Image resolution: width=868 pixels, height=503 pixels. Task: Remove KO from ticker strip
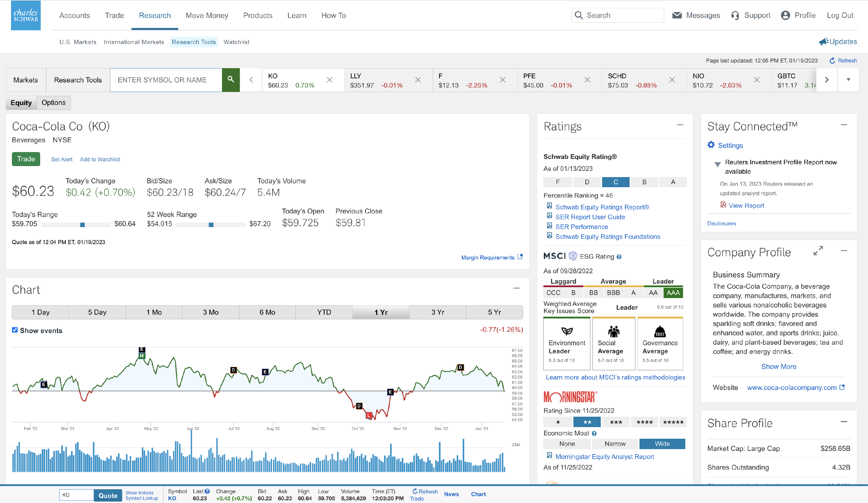click(330, 80)
